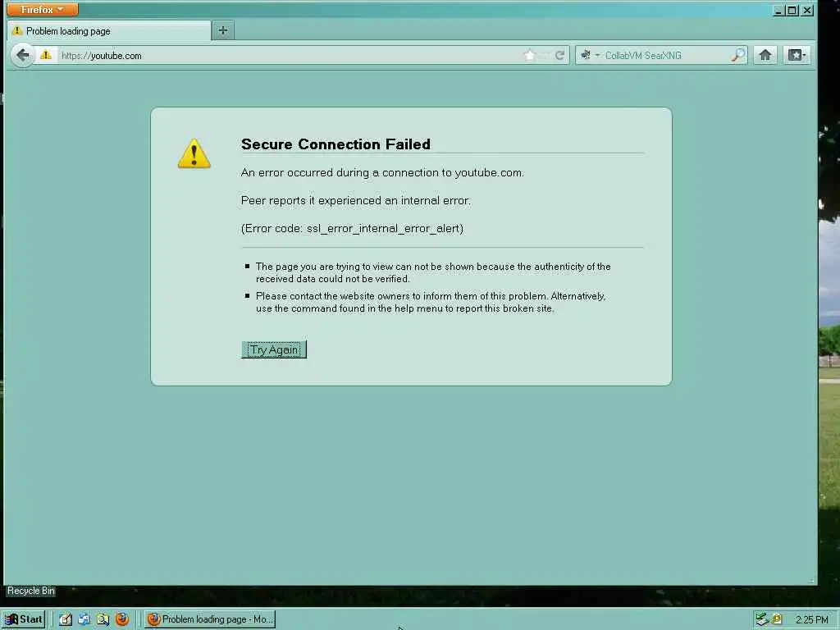Click the https://youtube.com address field
840x630 pixels.
point(290,56)
